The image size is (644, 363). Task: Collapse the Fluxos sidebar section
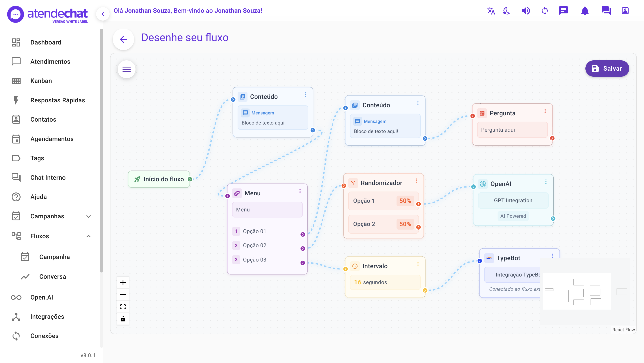89,236
